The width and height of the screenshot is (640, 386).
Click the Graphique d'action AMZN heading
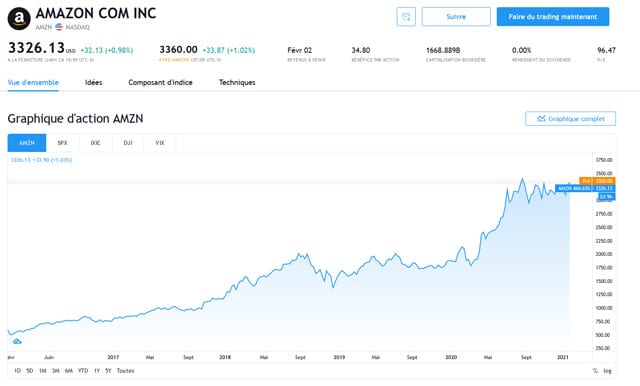point(76,119)
